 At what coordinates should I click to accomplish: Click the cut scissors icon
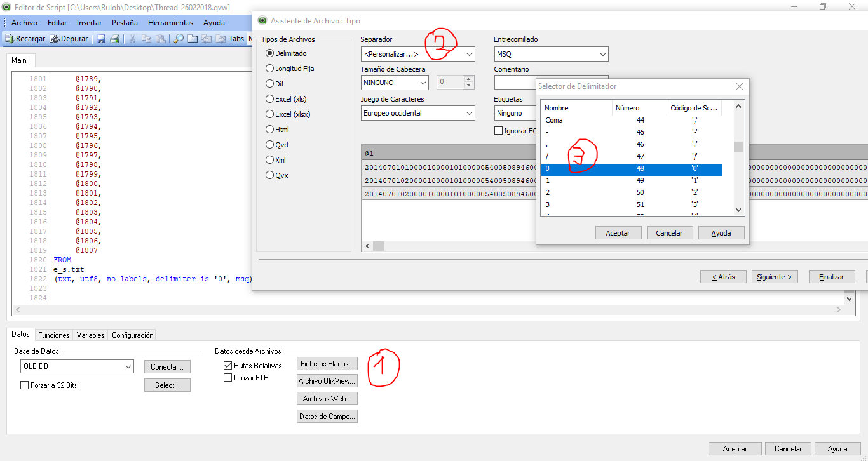coord(133,39)
